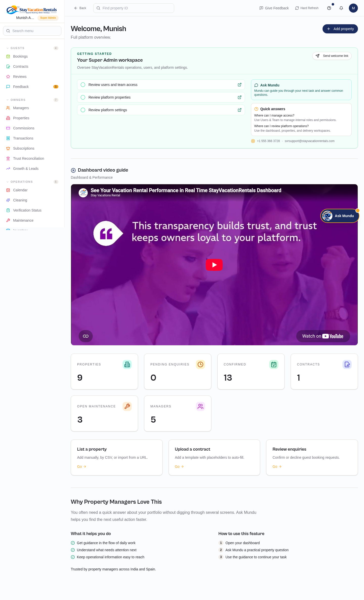This screenshot has width=364, height=600.
Task: Click the Open Maintenance wrench card icon
Action: click(127, 406)
